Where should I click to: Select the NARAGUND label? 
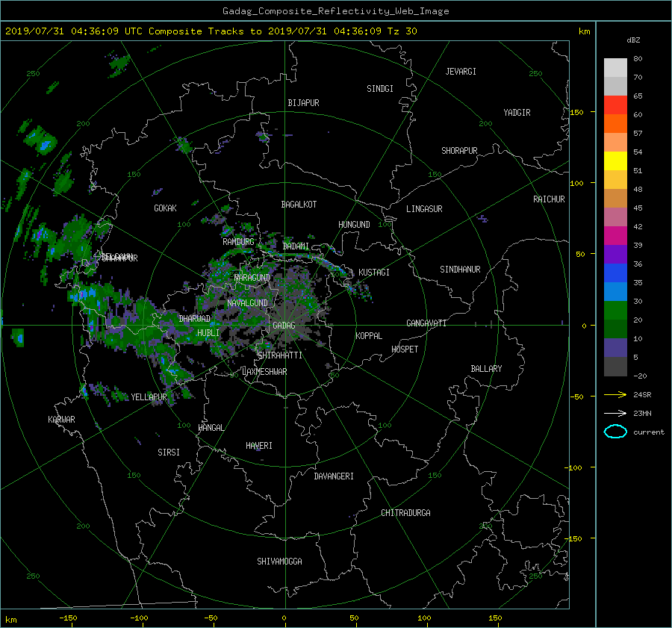click(x=252, y=278)
